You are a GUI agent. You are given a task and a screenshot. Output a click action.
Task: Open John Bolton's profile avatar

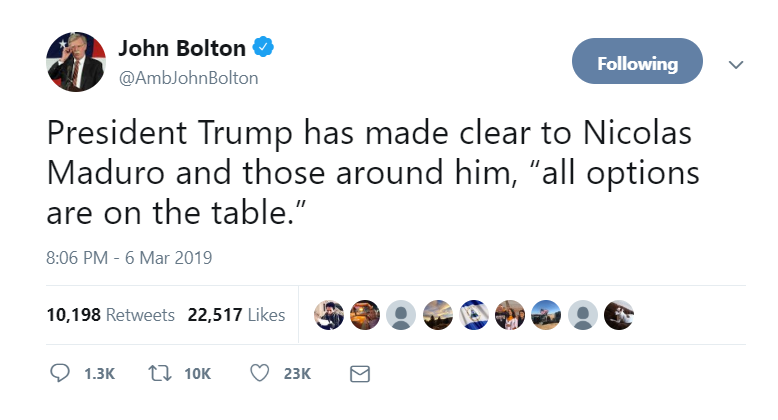click(x=77, y=62)
